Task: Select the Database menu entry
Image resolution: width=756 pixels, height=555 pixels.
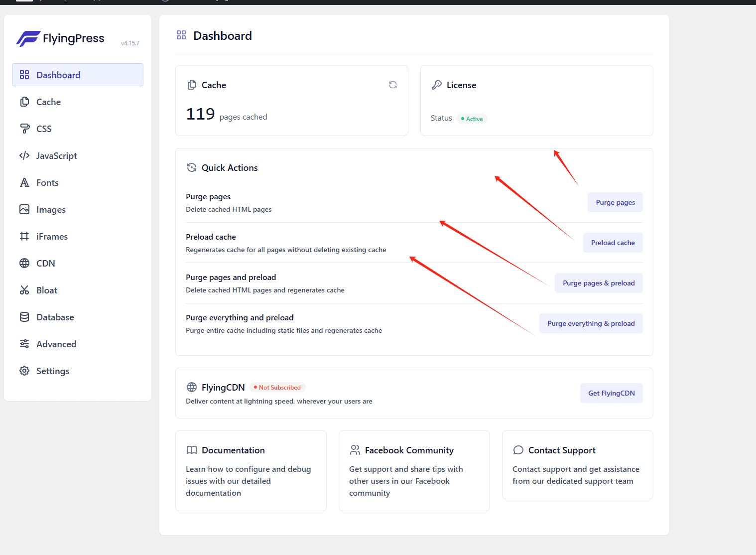Action: coord(78,317)
